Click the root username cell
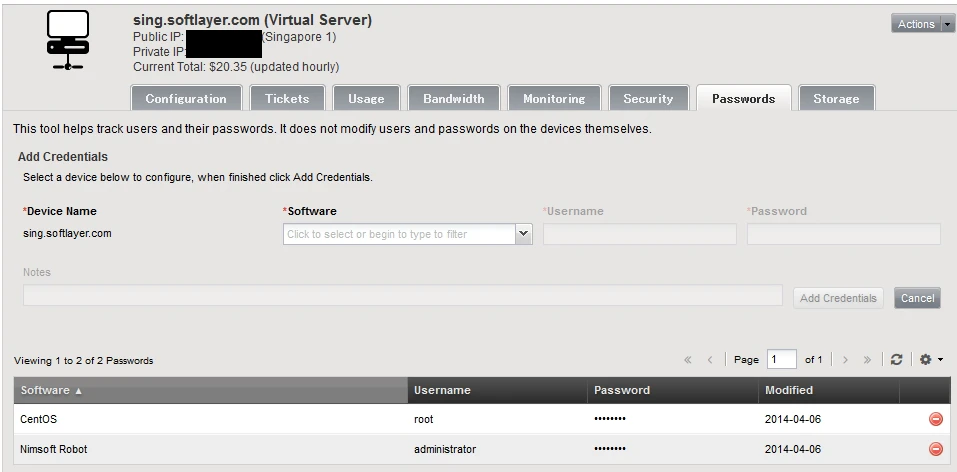This screenshot has height=472, width=957. (424, 419)
